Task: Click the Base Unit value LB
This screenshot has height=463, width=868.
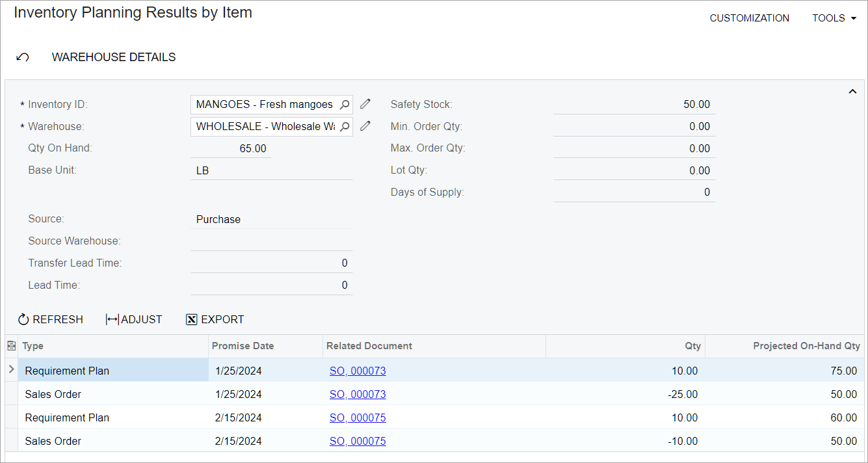Action: [x=202, y=170]
